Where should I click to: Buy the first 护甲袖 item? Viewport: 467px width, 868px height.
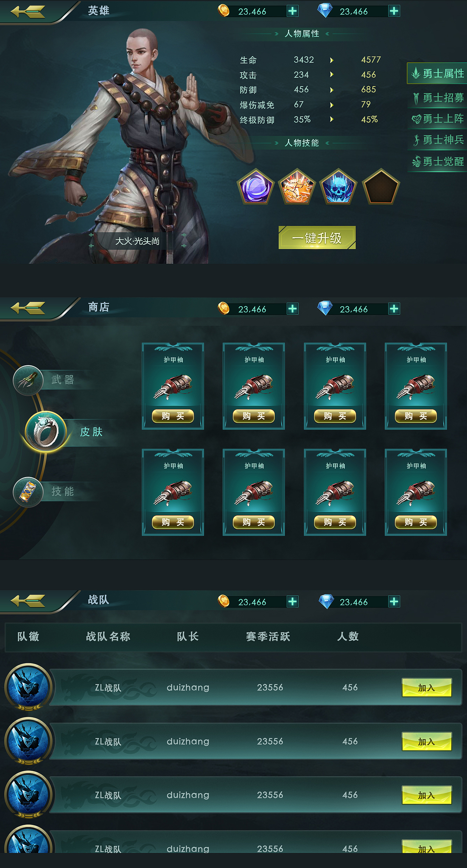[x=173, y=416]
